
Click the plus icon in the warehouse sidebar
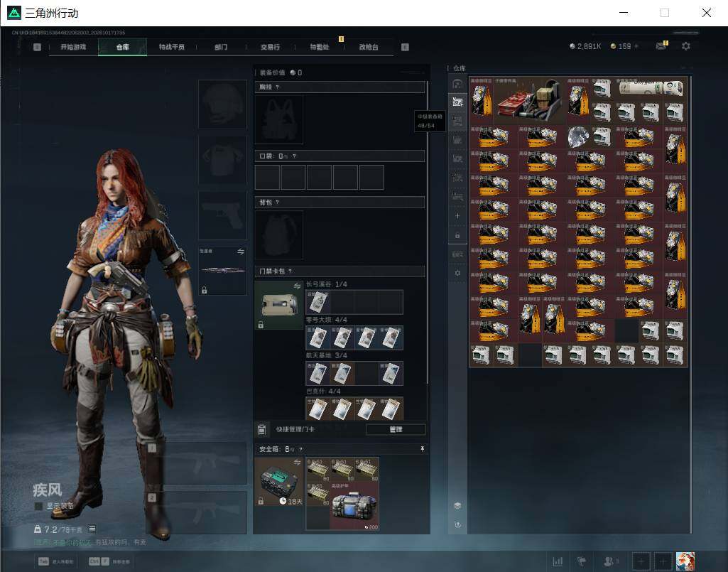click(x=457, y=215)
